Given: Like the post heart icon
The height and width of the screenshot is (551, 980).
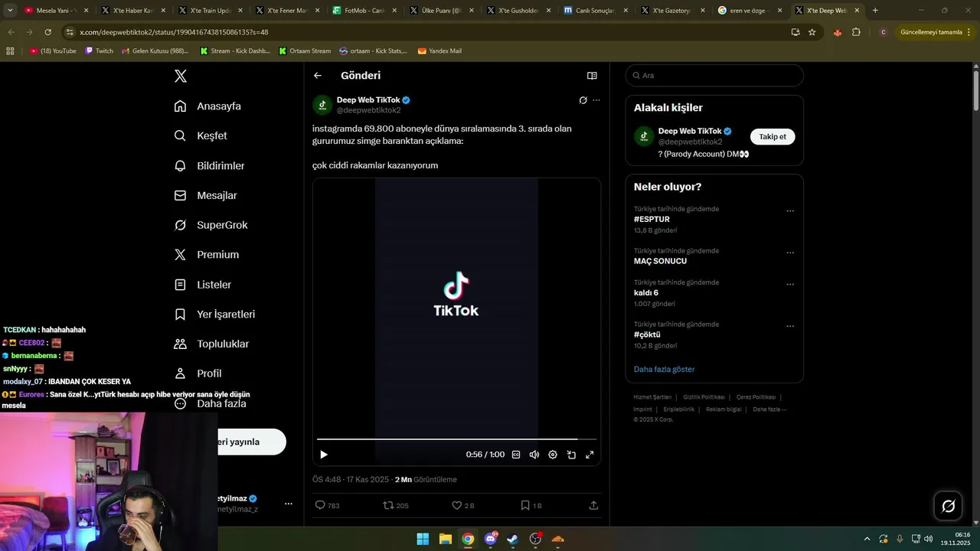Looking at the screenshot, I should pos(457,505).
